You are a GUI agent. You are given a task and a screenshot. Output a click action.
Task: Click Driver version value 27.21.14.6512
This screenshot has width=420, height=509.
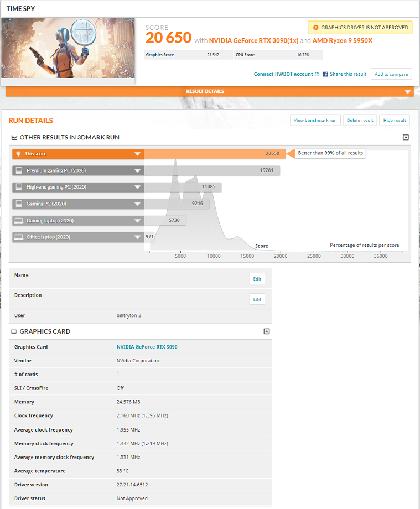pos(132,485)
